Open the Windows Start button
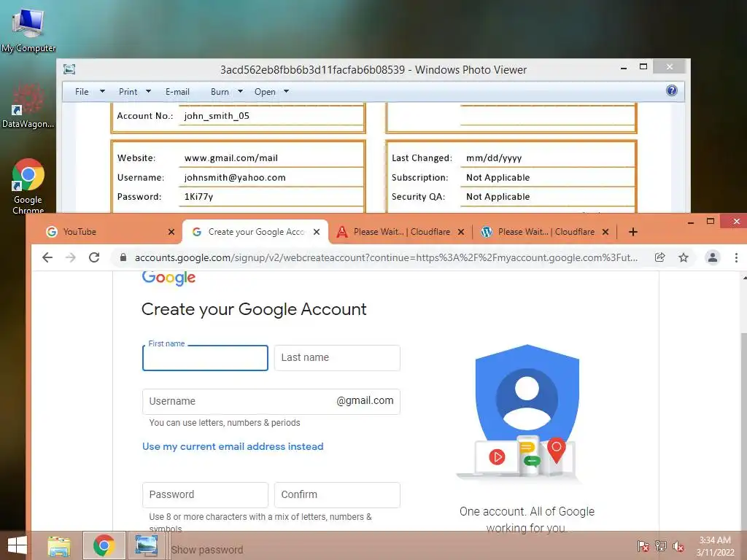Viewport: 747px width, 560px height. 17,545
